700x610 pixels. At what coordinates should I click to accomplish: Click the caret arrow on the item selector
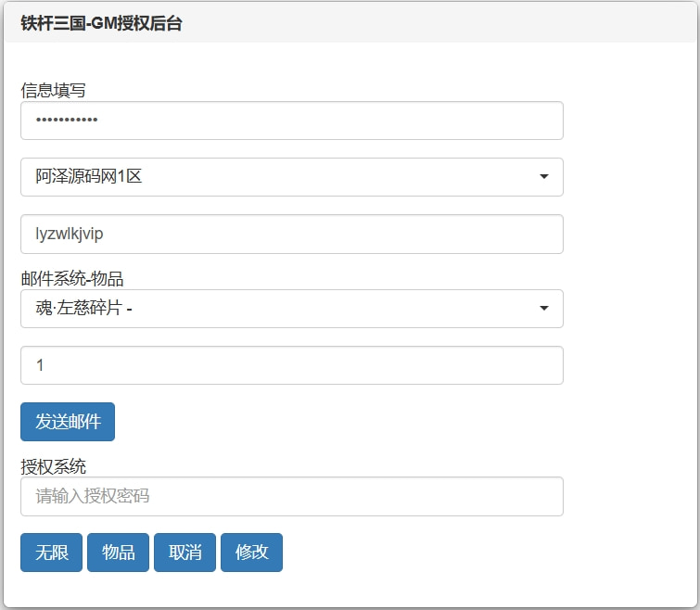544,309
